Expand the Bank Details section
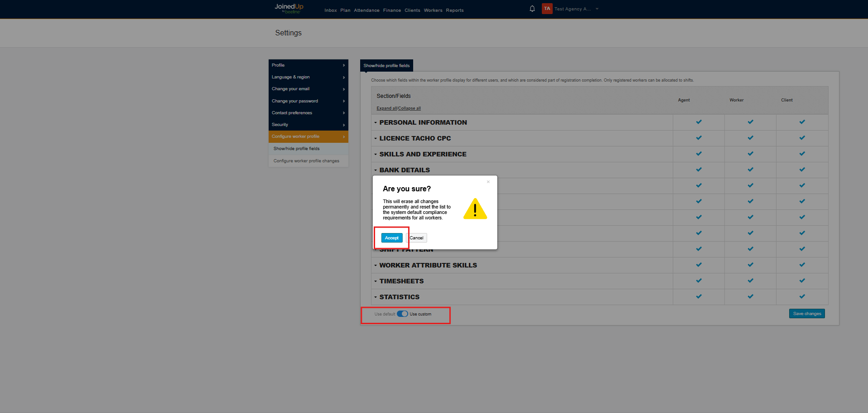Screen dimensions: 868x413 coord(375,170)
